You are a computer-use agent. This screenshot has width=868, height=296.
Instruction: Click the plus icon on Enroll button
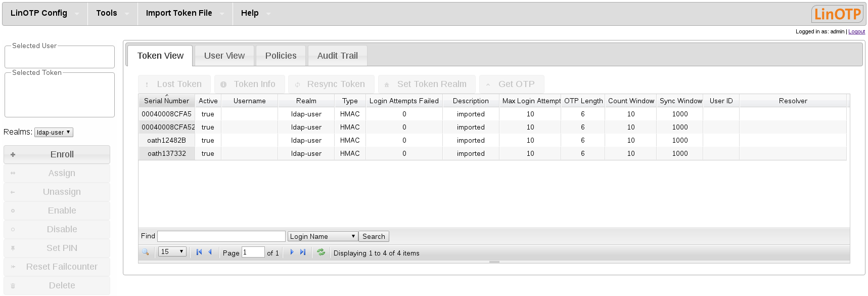13,155
